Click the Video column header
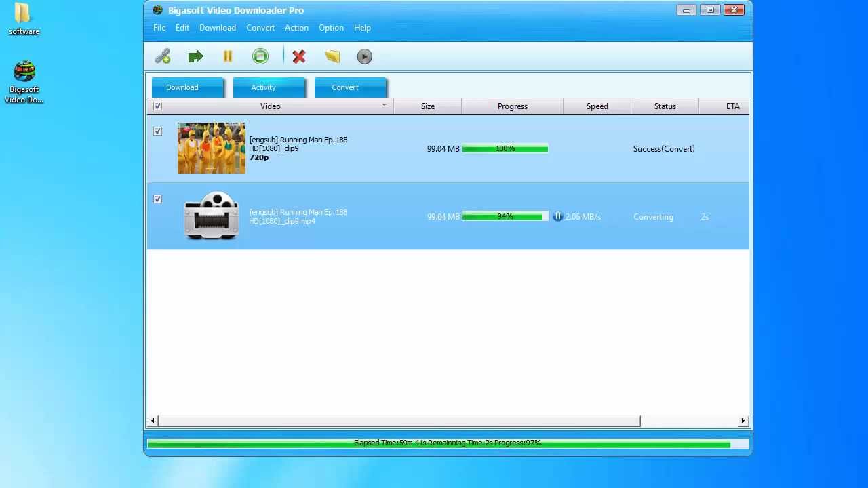This screenshot has height=488, width=868. point(271,106)
